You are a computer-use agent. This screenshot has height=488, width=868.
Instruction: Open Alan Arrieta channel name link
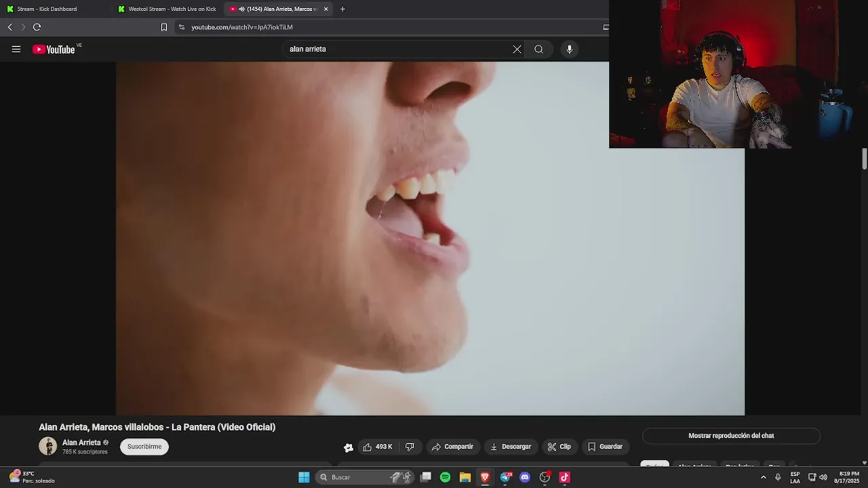click(x=81, y=443)
